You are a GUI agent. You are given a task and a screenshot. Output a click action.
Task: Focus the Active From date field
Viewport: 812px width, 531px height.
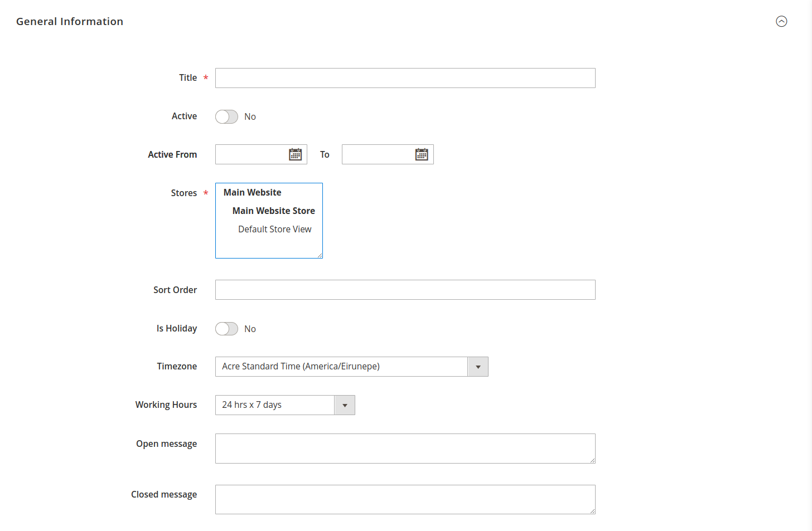[x=251, y=154]
